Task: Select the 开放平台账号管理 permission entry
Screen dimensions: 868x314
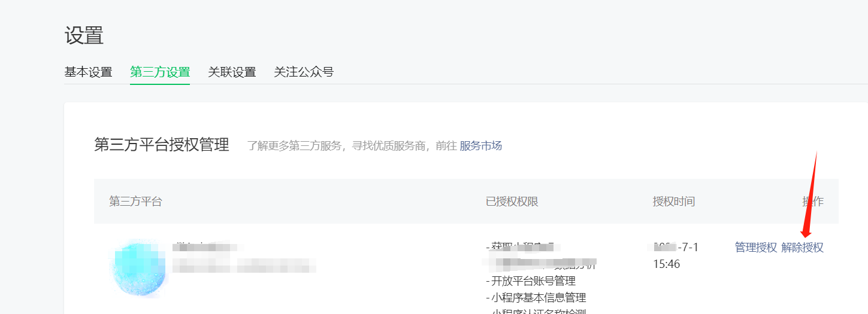Action: [x=531, y=281]
